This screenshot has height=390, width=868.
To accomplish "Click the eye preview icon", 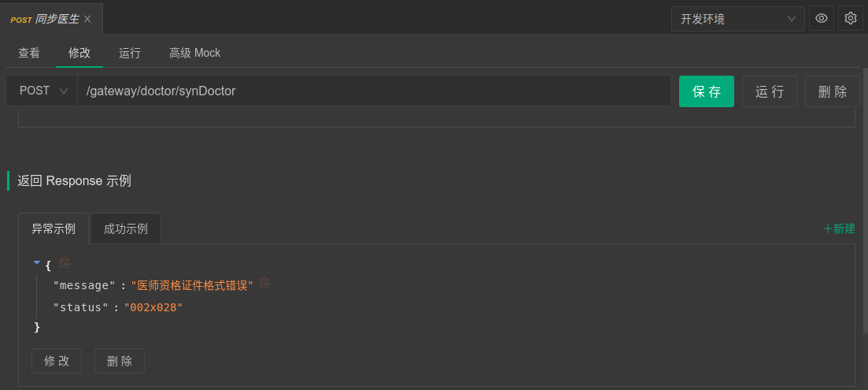I will coord(822,18).
